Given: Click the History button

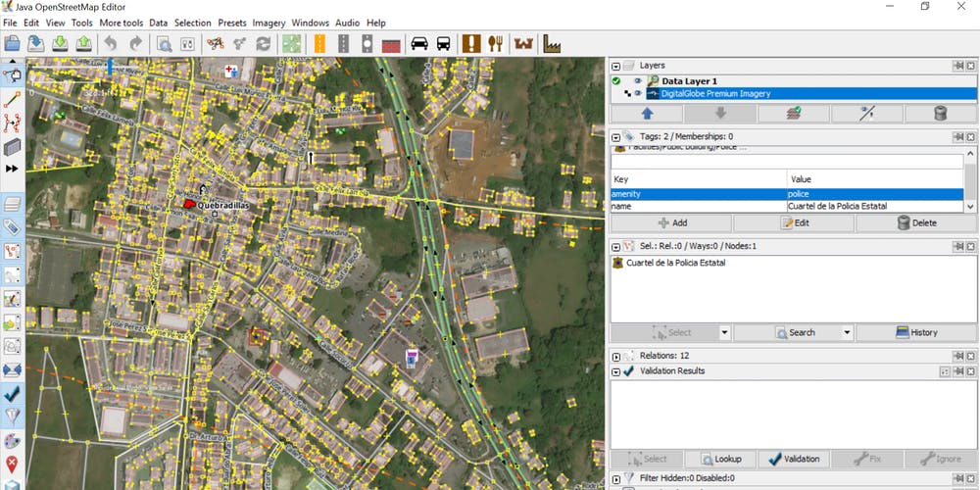Looking at the screenshot, I should [x=916, y=332].
